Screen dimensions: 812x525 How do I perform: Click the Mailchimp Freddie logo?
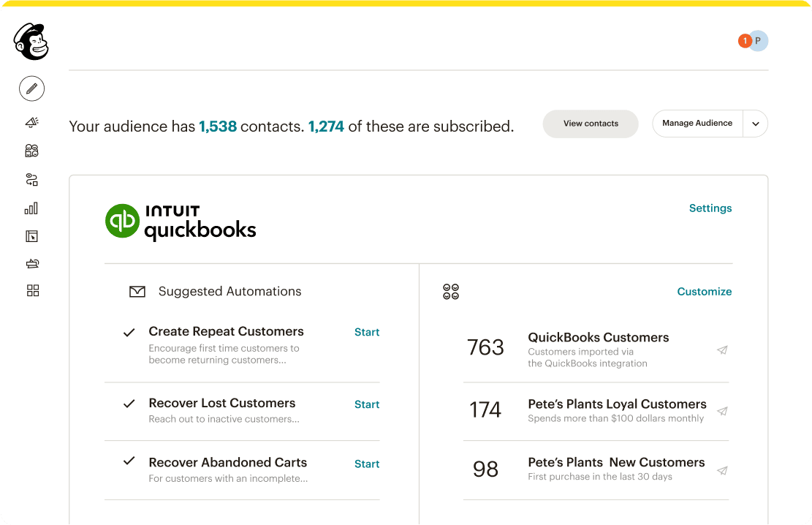[x=31, y=42]
